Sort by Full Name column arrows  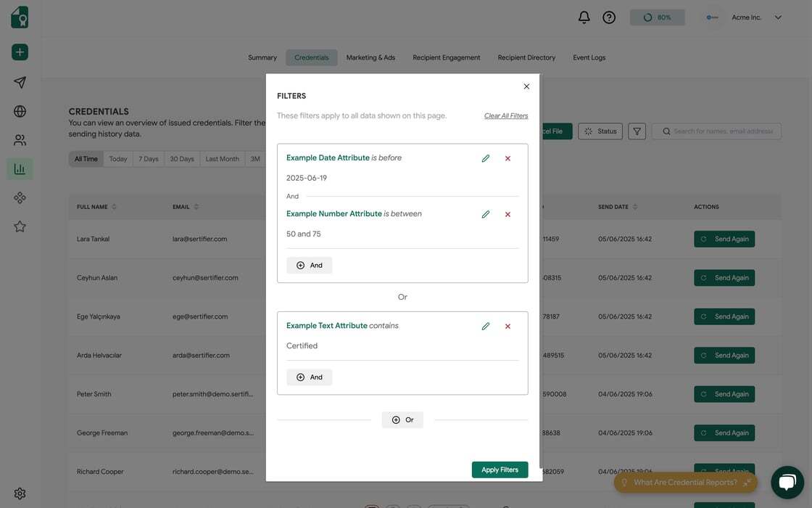click(x=114, y=207)
